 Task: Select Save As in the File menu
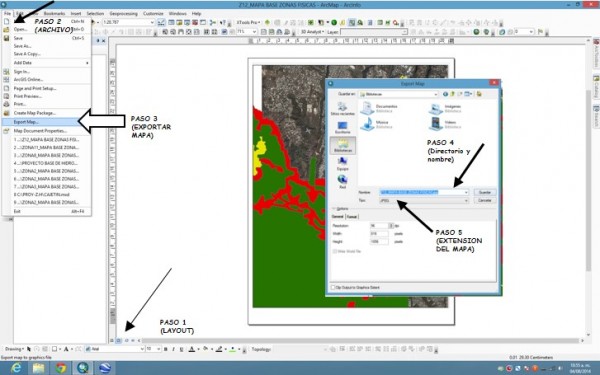[x=22, y=46]
